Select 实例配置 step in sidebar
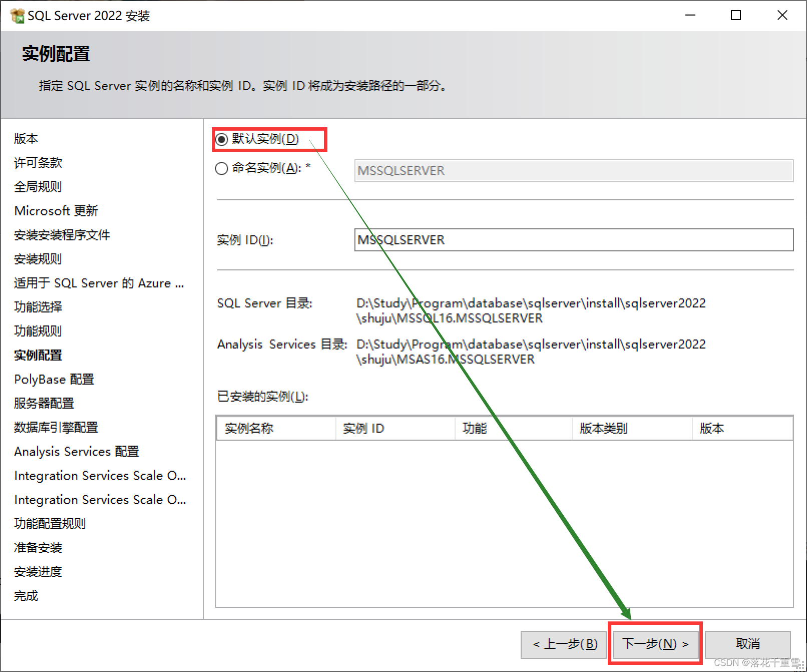Image resolution: width=807 pixels, height=672 pixels. pos(38,355)
